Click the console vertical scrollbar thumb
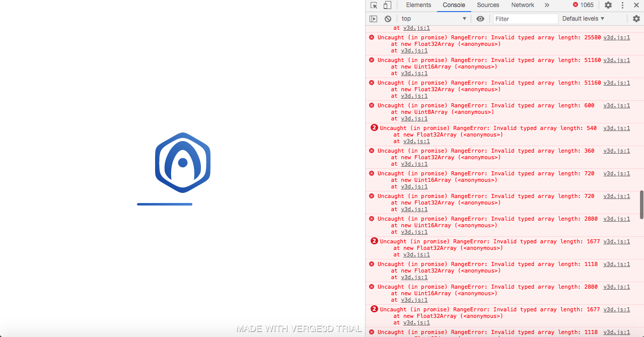Screen dimensions: 644x337 tap(641, 205)
